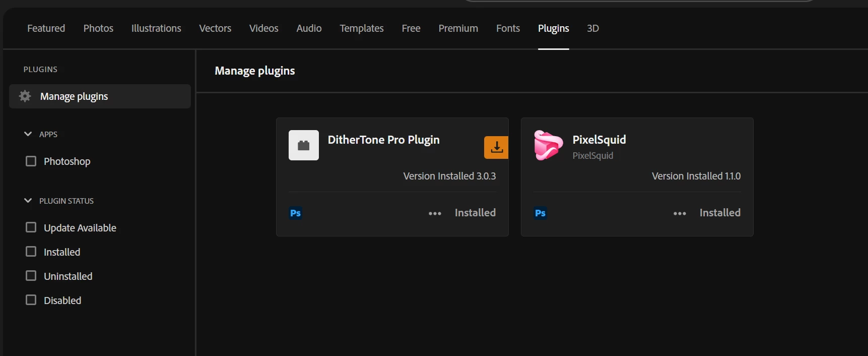Click the DitherTone Pro download update icon
Screen dimensions: 868x356
tap(496, 147)
